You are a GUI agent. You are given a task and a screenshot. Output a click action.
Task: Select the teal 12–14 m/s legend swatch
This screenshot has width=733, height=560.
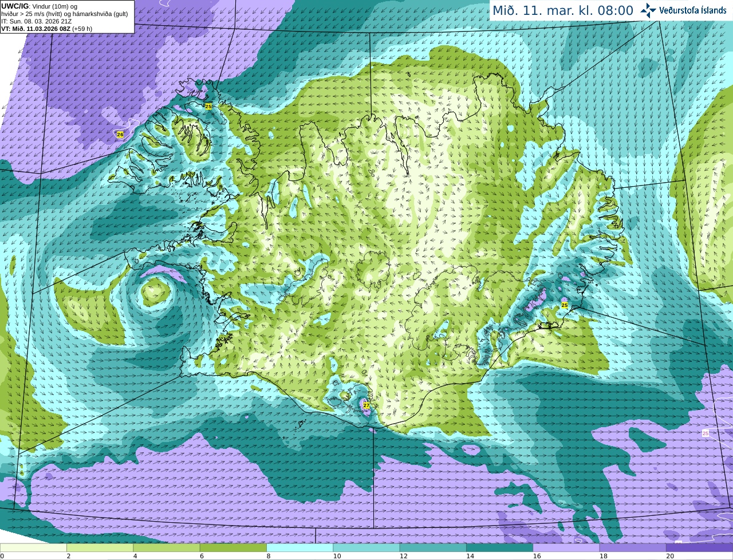433,547
